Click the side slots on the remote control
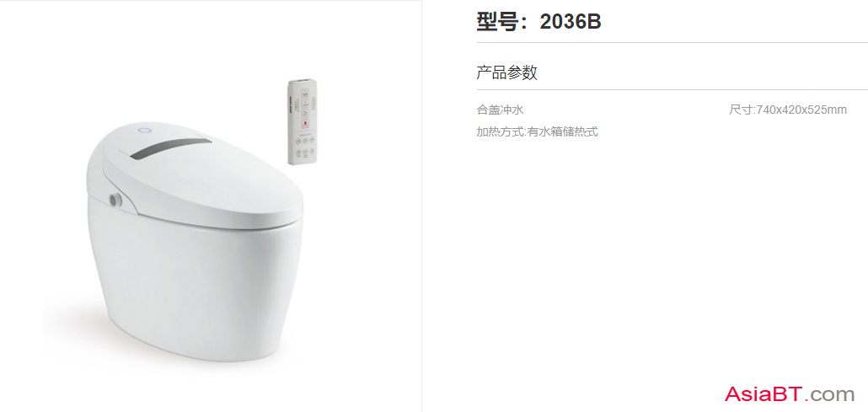The height and width of the screenshot is (412, 868). (x=290, y=104)
